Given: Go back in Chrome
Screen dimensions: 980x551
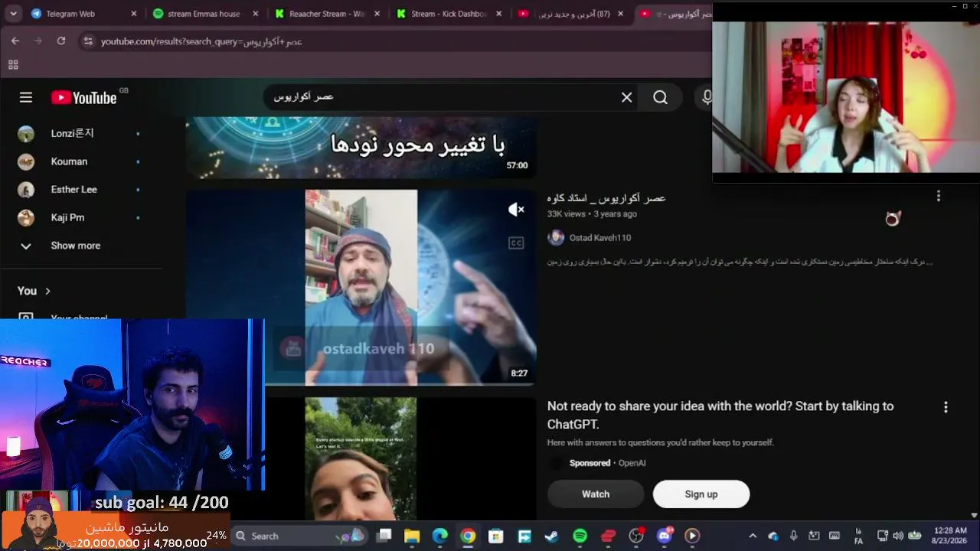Looking at the screenshot, I should [x=15, y=41].
